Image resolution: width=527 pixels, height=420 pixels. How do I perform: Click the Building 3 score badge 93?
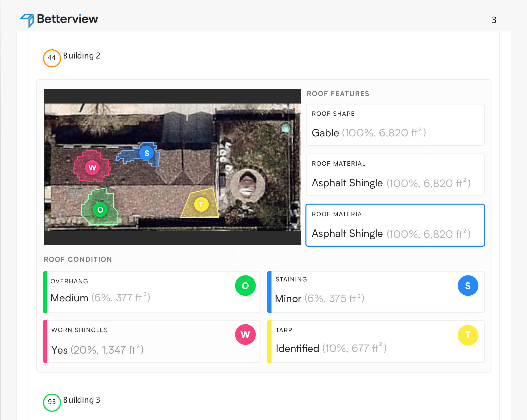pos(52,402)
